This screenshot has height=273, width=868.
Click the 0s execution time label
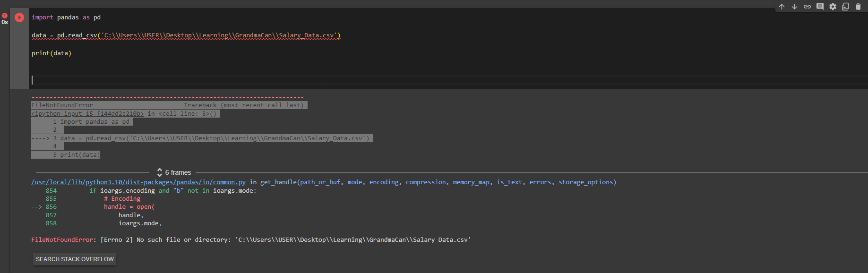(5, 22)
